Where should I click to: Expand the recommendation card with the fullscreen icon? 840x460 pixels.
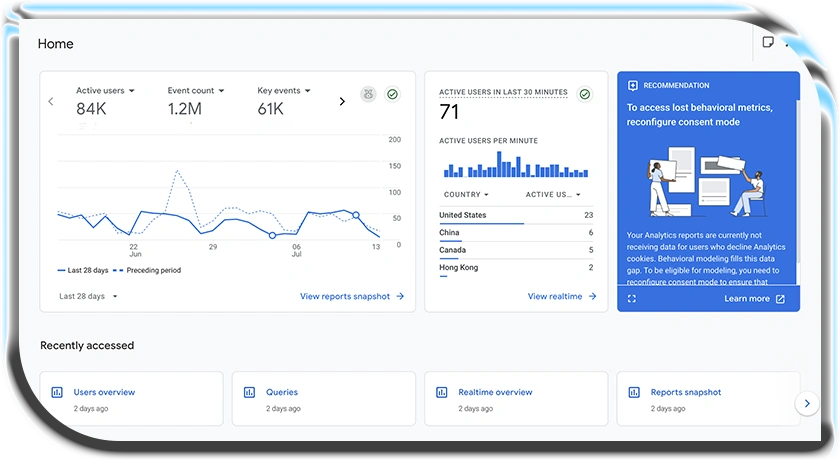(x=631, y=298)
